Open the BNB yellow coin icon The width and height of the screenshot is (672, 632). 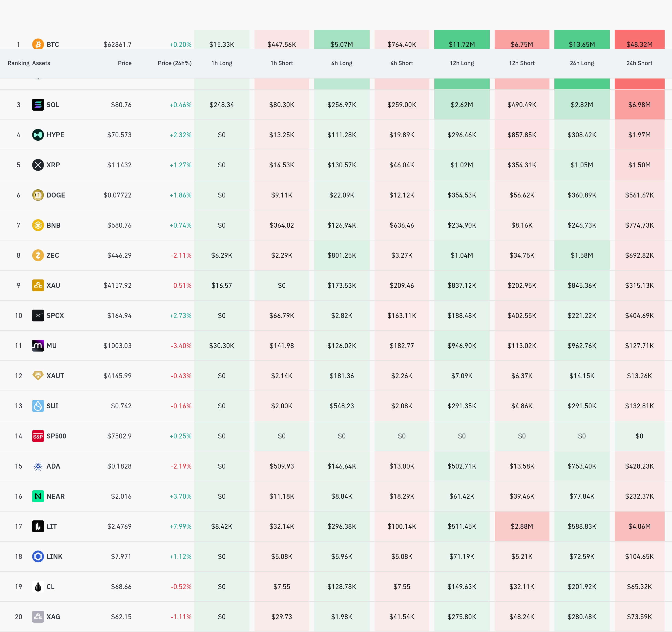(x=38, y=225)
